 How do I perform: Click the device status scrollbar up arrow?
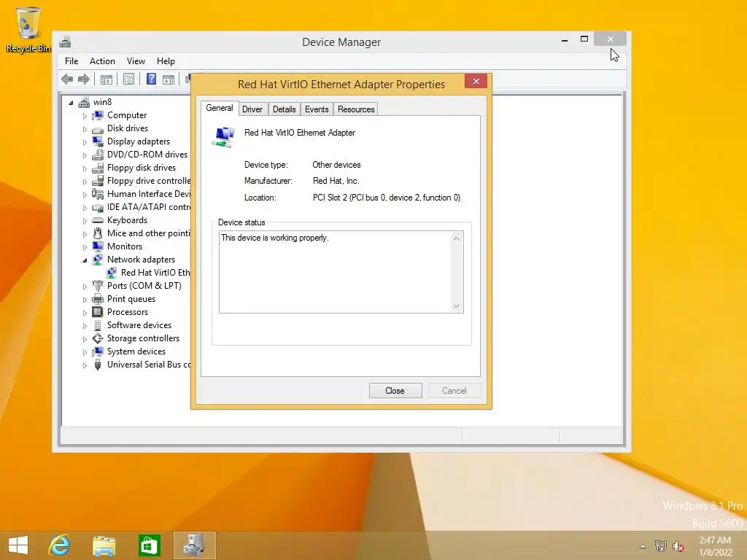457,238
